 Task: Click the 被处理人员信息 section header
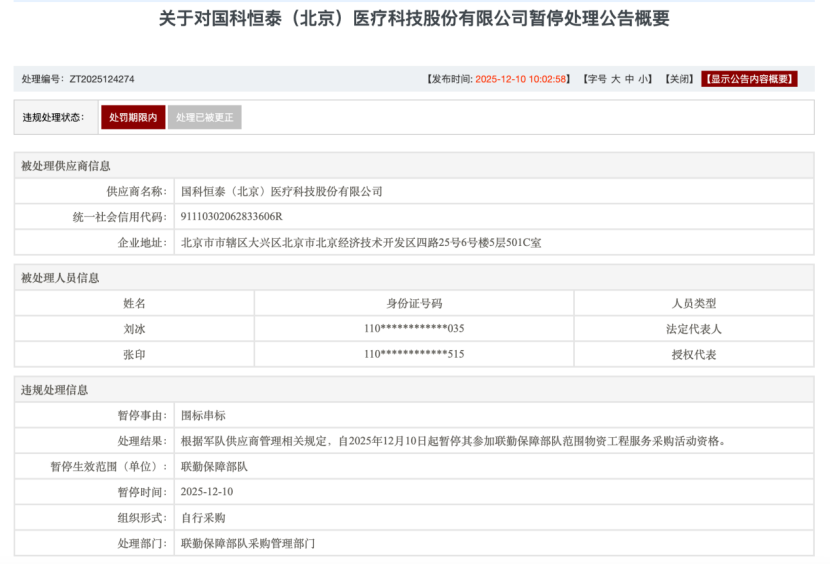pos(60,278)
